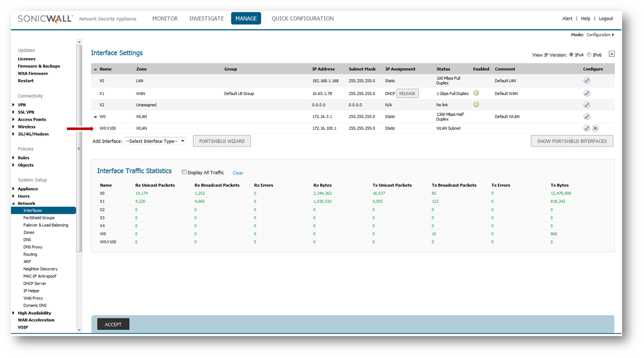Screen dimensions: 644x358
Task: Release the X1 DHCP lease
Action: pyautogui.click(x=407, y=94)
